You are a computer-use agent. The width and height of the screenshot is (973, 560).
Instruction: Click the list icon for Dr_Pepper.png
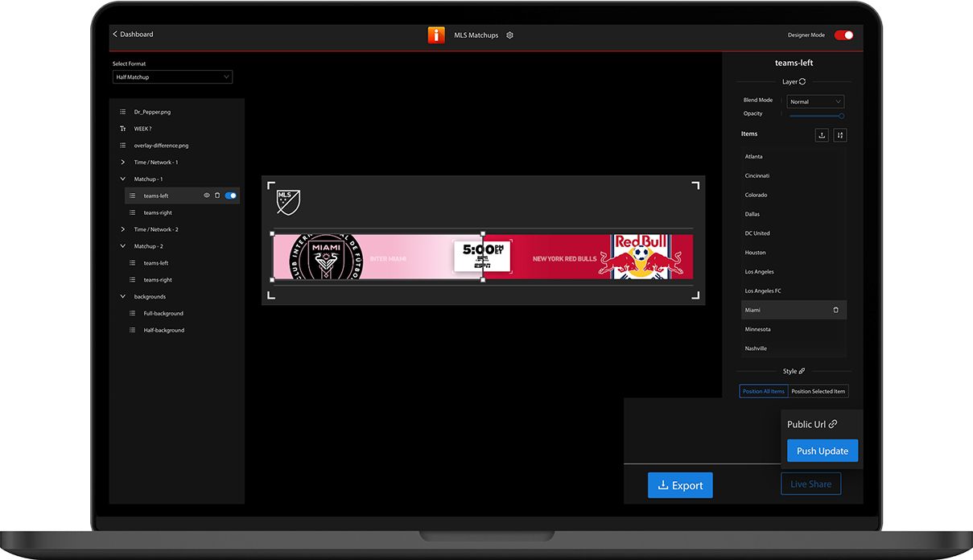click(x=123, y=112)
